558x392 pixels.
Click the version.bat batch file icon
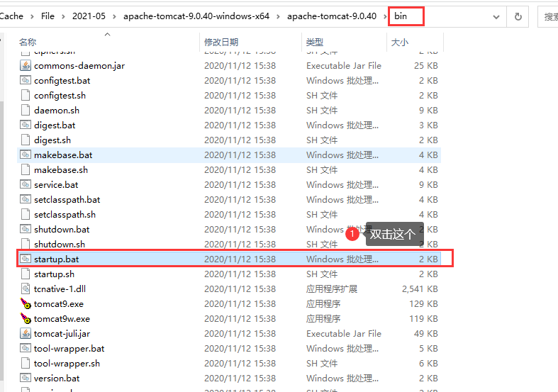(26, 378)
